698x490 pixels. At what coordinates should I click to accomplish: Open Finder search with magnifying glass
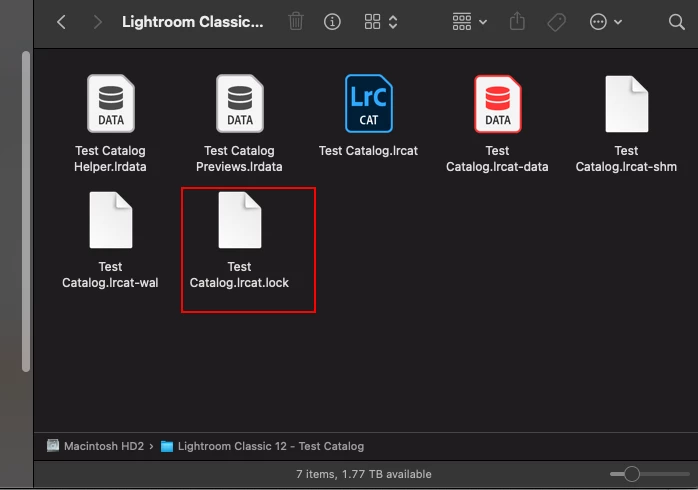(x=677, y=22)
